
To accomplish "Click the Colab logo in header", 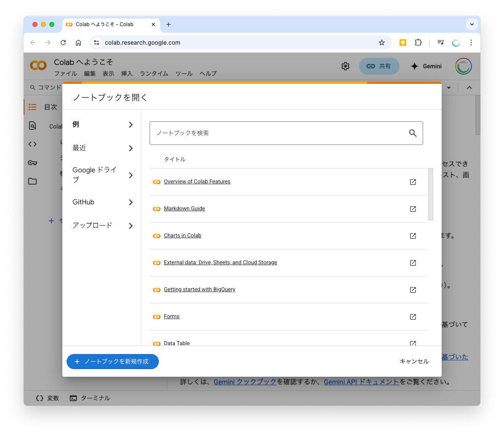I will [38, 65].
